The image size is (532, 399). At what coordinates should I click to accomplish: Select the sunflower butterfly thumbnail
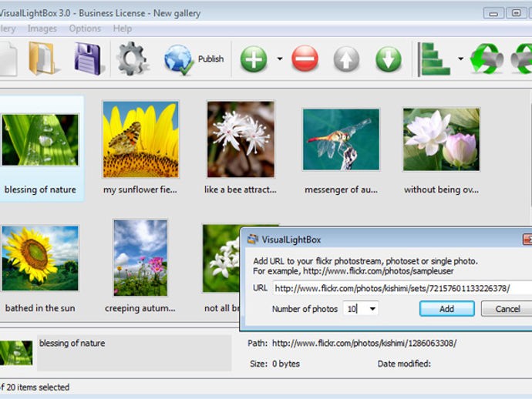140,139
